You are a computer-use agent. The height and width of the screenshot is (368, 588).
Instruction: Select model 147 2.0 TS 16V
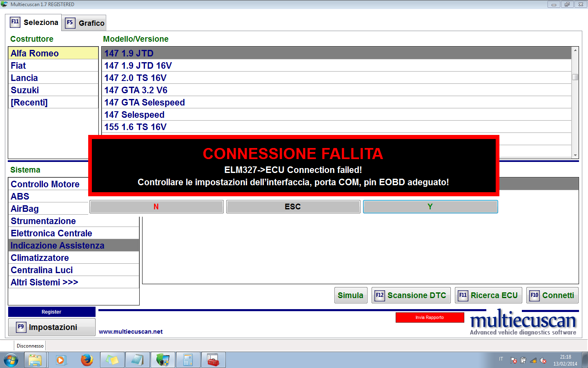pyautogui.click(x=336, y=78)
